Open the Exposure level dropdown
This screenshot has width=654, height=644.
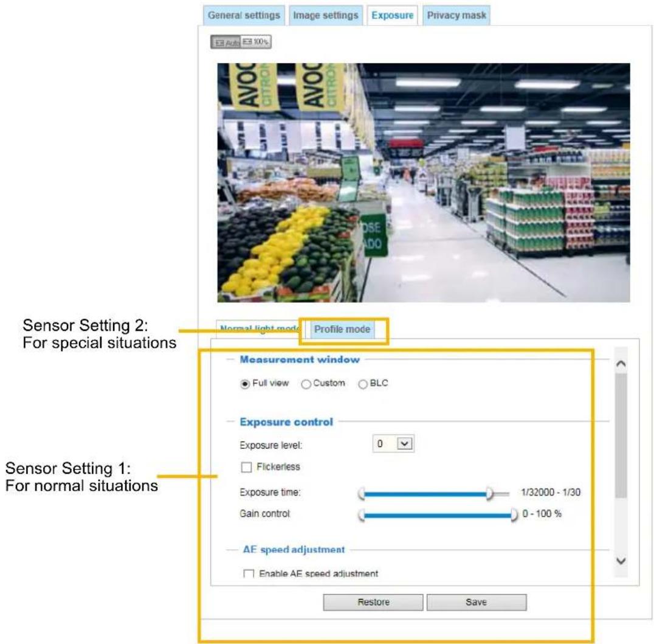tap(393, 444)
